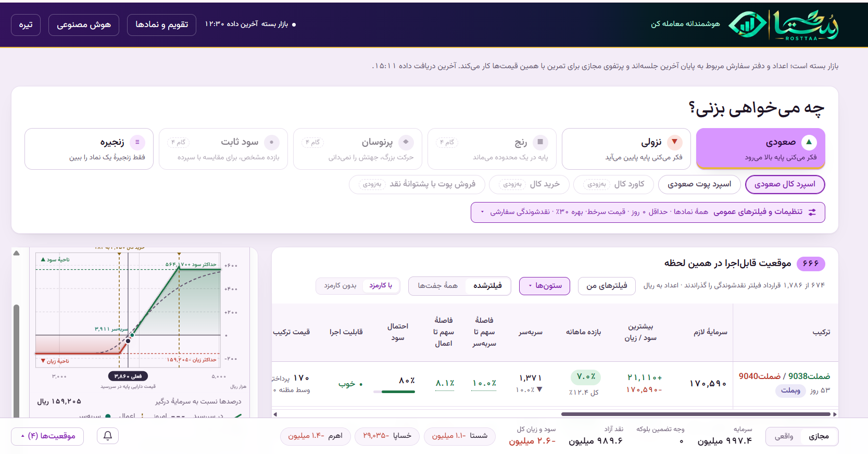Select the فیلترشده view
The width and height of the screenshot is (868, 454).
click(487, 285)
